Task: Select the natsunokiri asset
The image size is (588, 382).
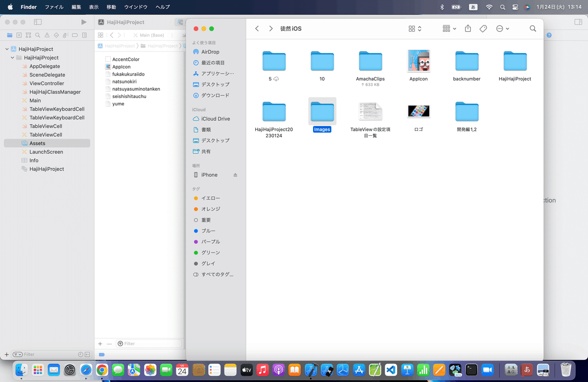Action: 125,81
